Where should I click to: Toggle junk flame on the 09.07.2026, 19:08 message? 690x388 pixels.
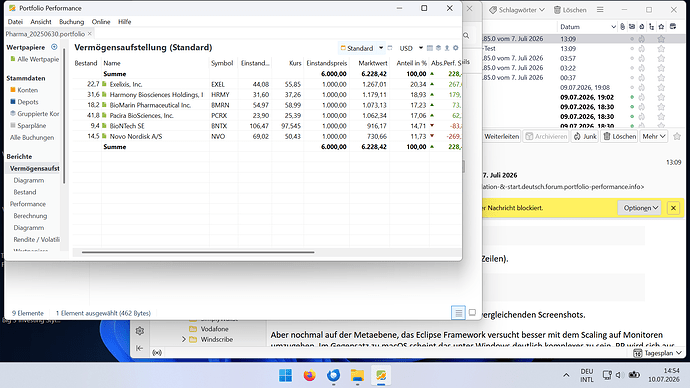[642, 88]
